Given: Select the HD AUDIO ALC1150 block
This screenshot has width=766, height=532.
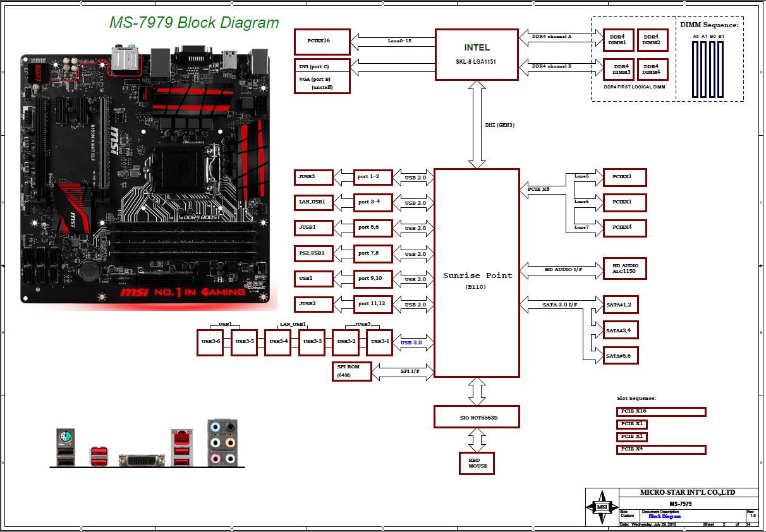Looking at the screenshot, I should click(x=625, y=269).
